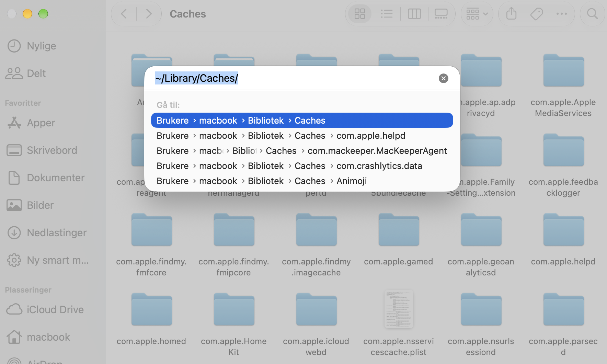607x364 pixels.
Task: Open Dokumenter in the sidebar
Action: point(46,178)
